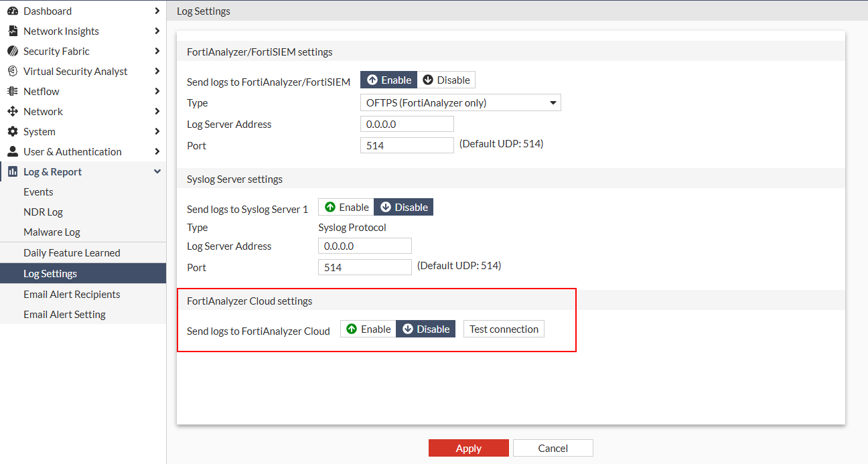The width and height of the screenshot is (868, 464).
Task: Collapse the Log & Report chevron
Action: tap(157, 171)
